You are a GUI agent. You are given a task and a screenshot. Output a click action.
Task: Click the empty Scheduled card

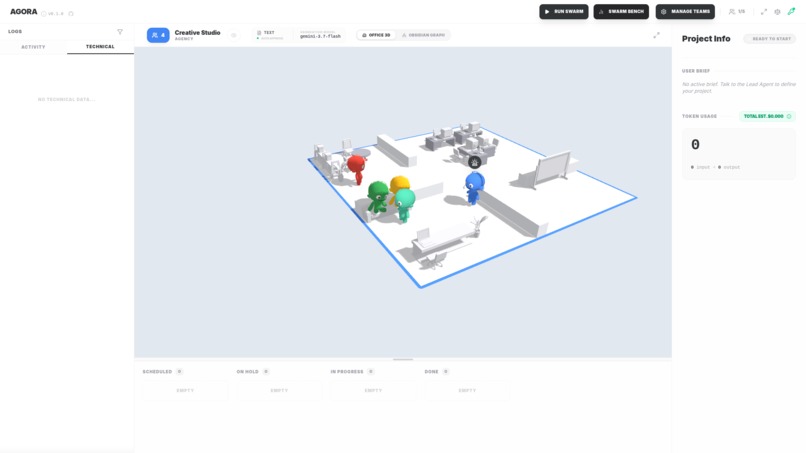[x=185, y=391]
